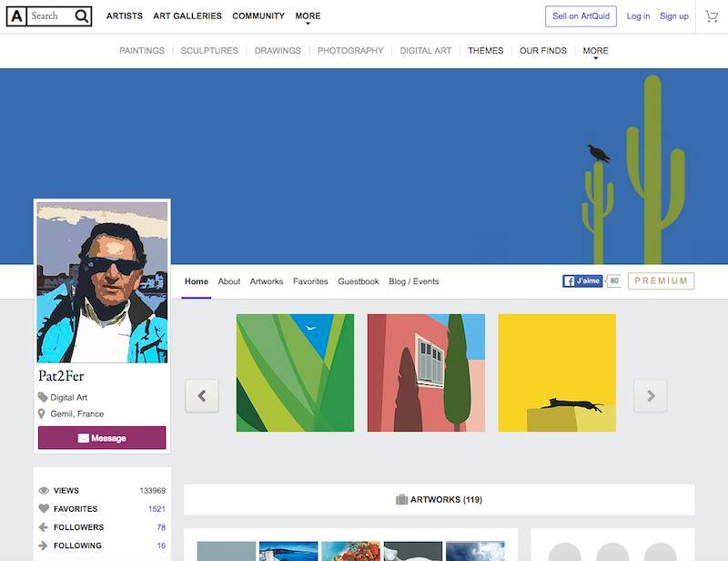Screen dimensions: 728x561
Task: Click the Sell on ArtQuid button
Action: click(581, 16)
